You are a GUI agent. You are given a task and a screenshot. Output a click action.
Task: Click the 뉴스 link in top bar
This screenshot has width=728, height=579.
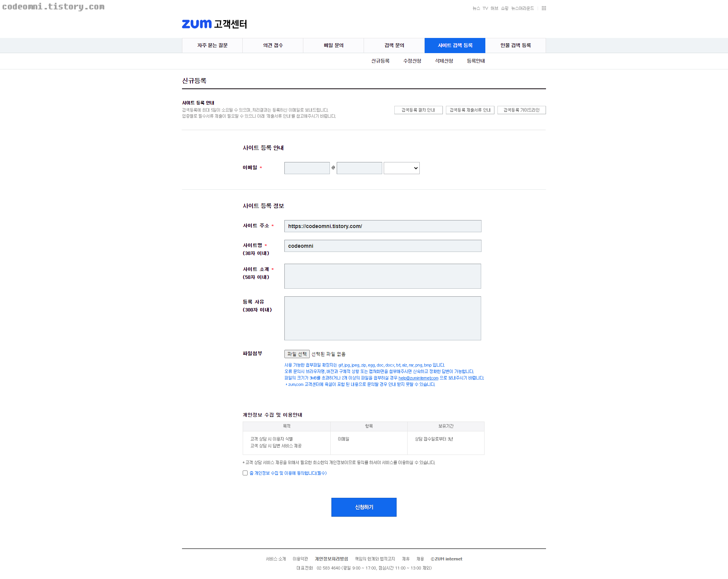click(476, 8)
